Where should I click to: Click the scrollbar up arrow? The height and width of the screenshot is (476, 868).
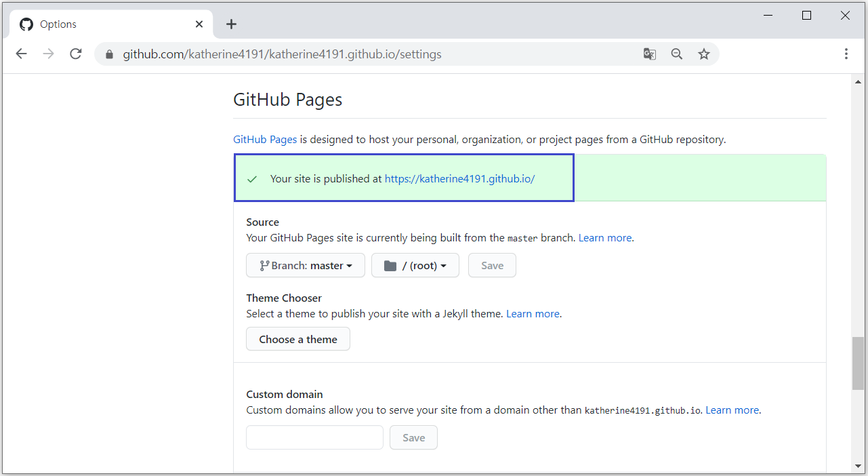pos(858,82)
